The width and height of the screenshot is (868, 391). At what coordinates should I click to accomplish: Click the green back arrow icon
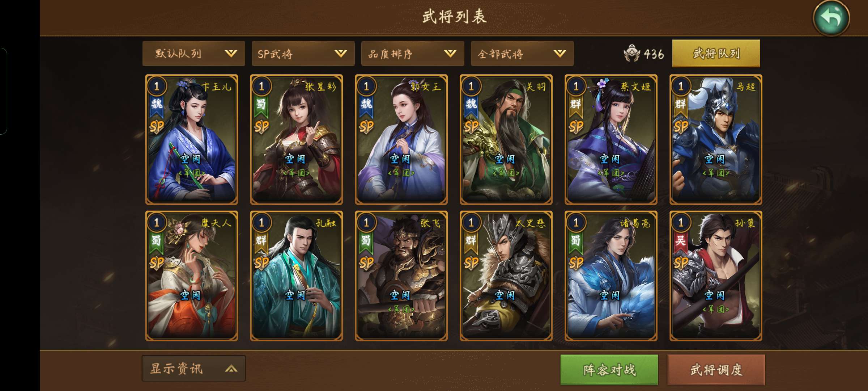[831, 18]
